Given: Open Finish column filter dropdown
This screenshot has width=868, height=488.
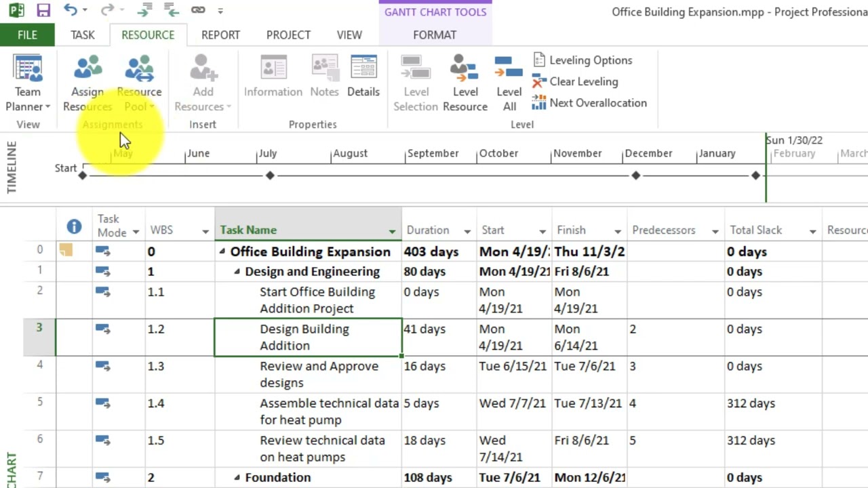Looking at the screenshot, I should [618, 232].
